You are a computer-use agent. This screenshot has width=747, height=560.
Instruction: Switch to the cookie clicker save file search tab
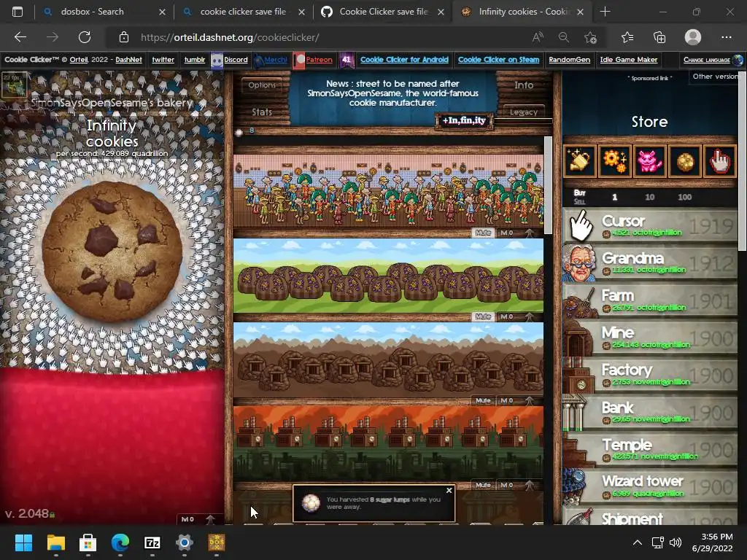coord(243,12)
